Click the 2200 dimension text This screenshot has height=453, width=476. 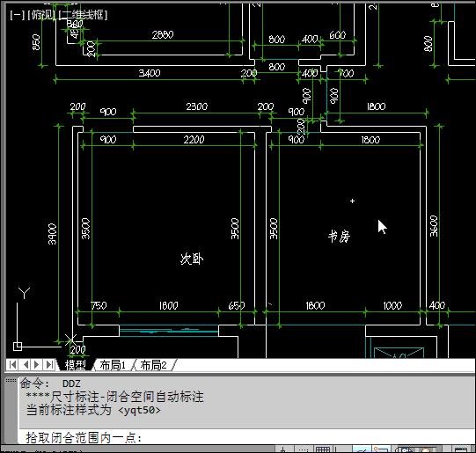(194, 140)
